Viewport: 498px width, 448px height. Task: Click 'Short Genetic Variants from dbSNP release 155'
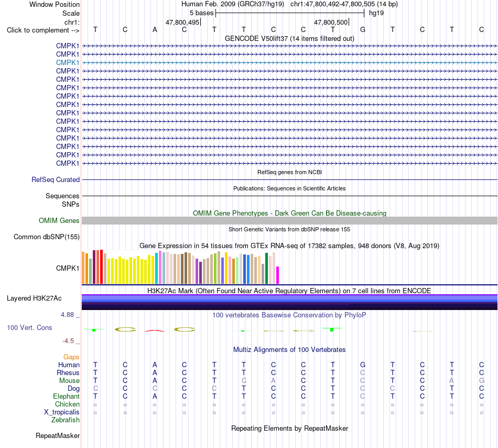[289, 229]
